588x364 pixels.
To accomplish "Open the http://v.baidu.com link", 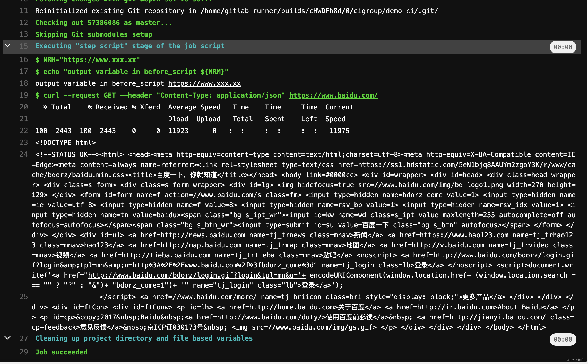I will (x=448, y=245).
